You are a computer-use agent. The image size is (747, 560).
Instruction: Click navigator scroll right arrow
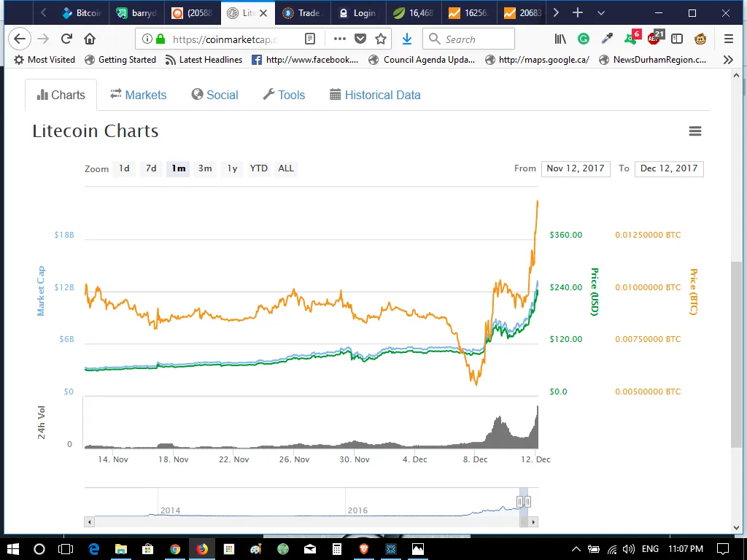click(x=533, y=522)
